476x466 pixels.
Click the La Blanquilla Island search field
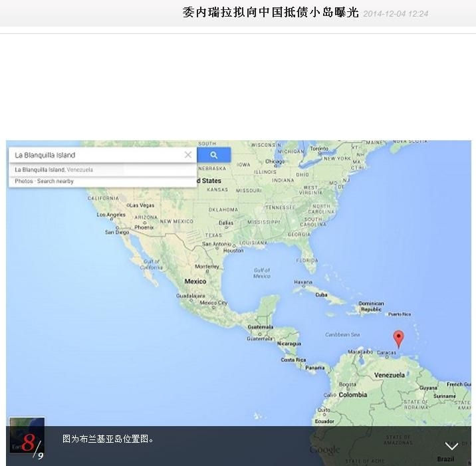tap(102, 155)
